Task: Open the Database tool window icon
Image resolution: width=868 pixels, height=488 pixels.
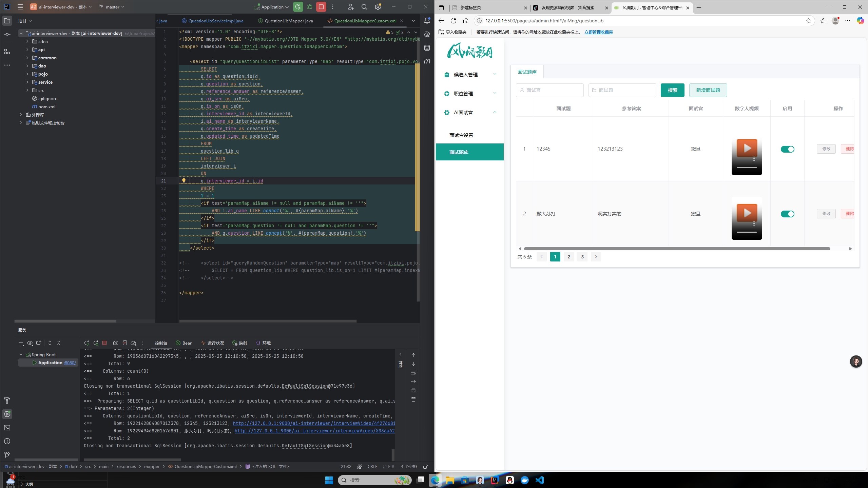Action: coord(427,48)
